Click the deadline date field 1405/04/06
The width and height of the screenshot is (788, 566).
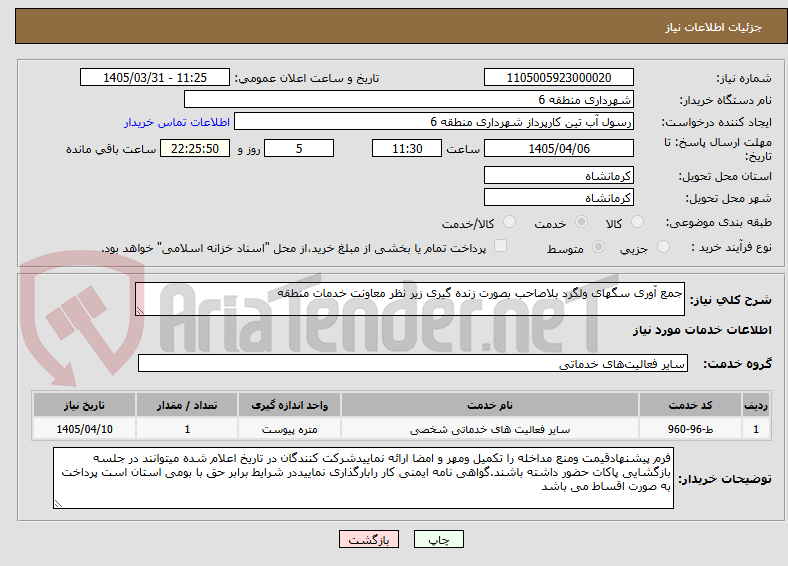pyautogui.click(x=559, y=148)
